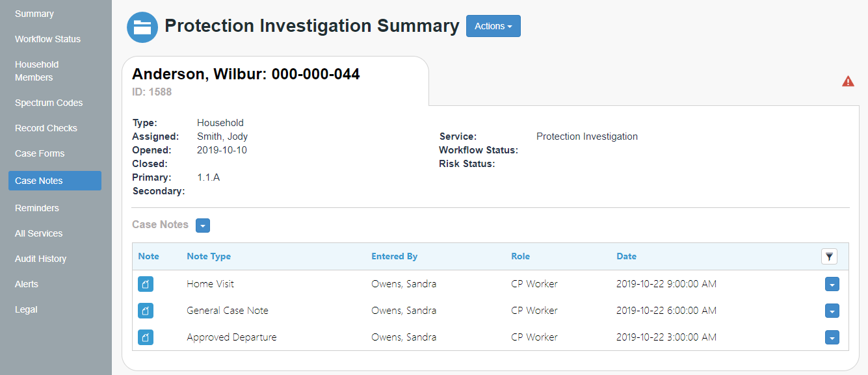Open Audit History in sidebar
868x375 pixels.
click(x=41, y=259)
